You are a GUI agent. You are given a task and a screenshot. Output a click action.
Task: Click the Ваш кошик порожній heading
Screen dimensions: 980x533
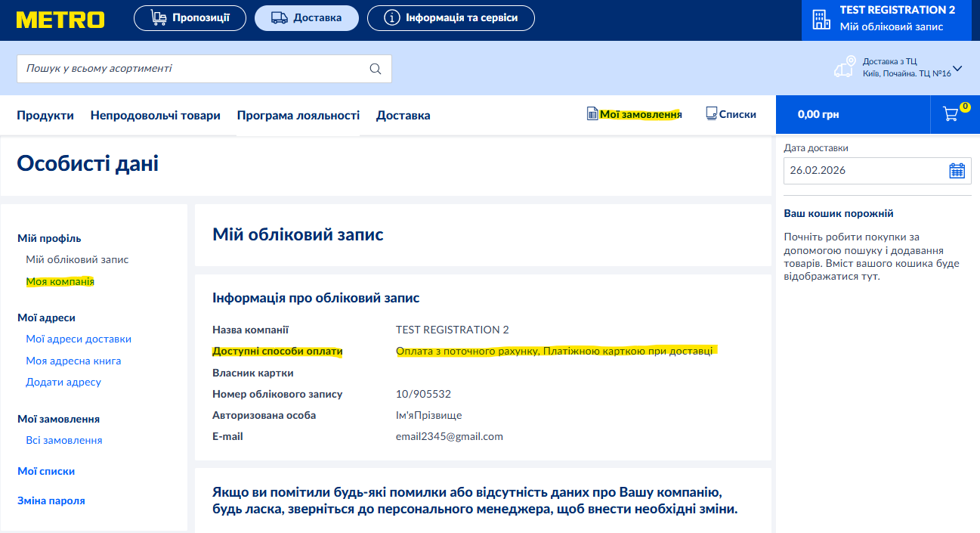coord(839,213)
